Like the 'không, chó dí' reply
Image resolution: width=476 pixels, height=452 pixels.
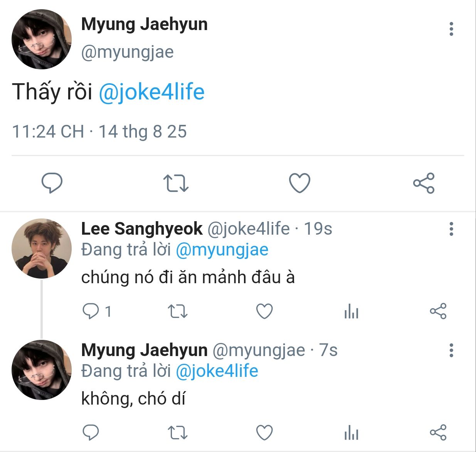tap(264, 432)
